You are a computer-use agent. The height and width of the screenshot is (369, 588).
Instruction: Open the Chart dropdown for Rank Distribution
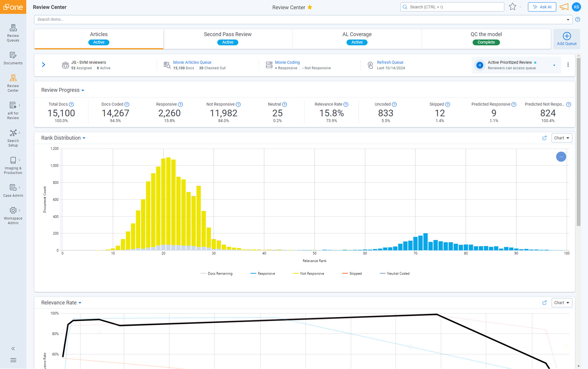click(561, 138)
